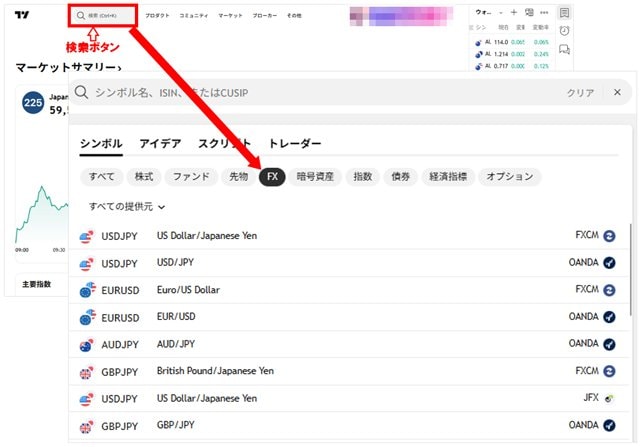This screenshot has width=640, height=447.
Task: Filter symbols by オプション chip
Action: point(510,177)
